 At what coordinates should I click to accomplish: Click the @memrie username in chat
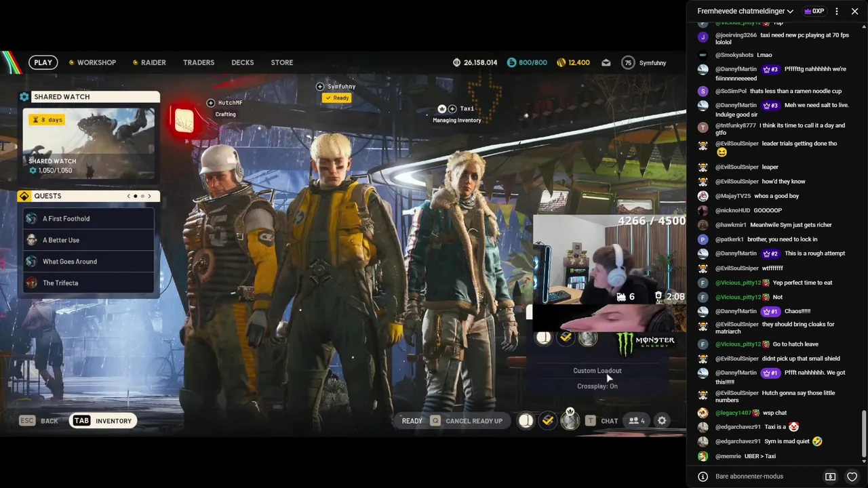pos(728,456)
